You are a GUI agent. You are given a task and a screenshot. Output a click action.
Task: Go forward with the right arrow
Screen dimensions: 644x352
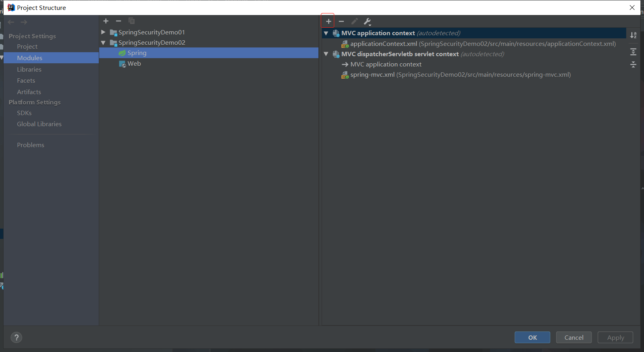[24, 22]
